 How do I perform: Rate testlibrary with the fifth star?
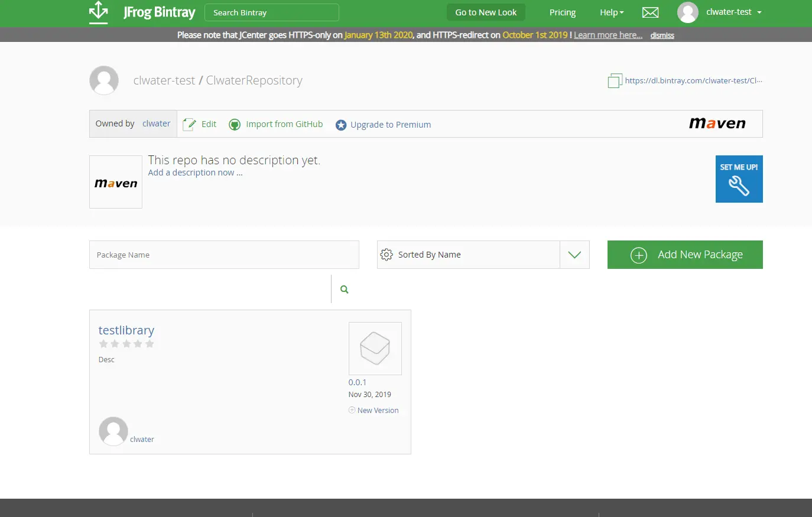click(x=150, y=344)
